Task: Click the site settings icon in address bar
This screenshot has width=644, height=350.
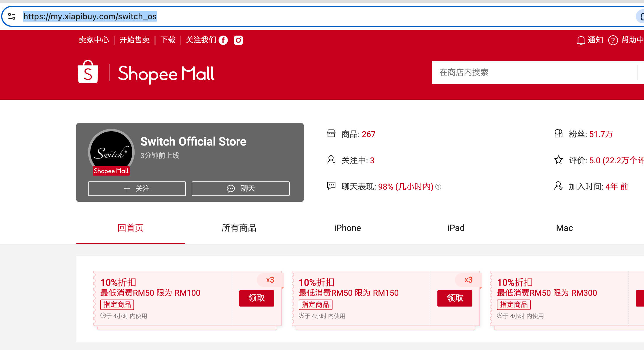Action: coord(12,16)
